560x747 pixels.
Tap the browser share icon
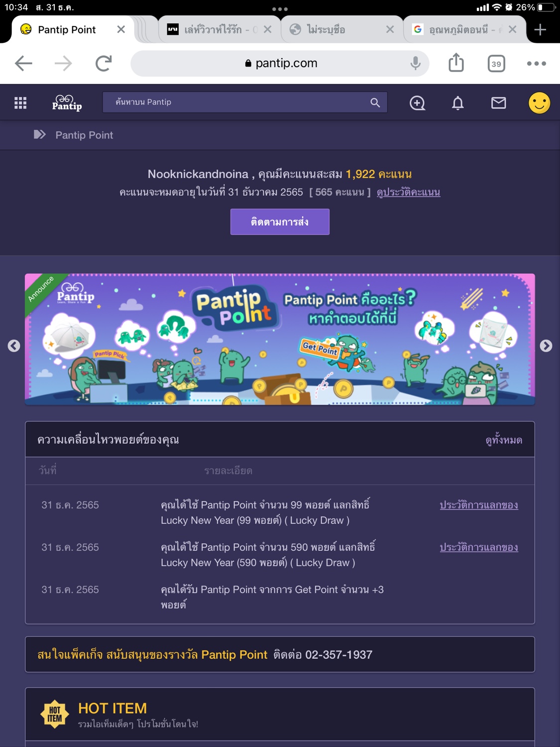coord(456,63)
